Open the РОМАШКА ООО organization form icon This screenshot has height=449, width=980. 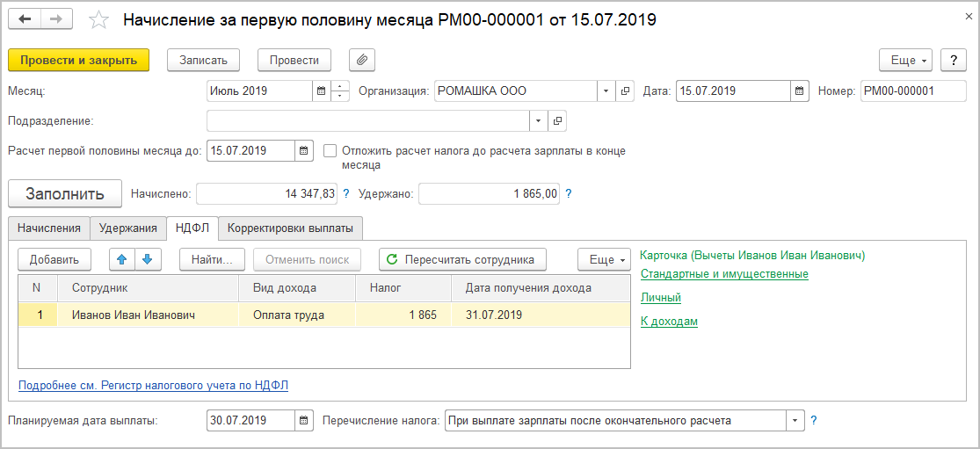tap(626, 91)
